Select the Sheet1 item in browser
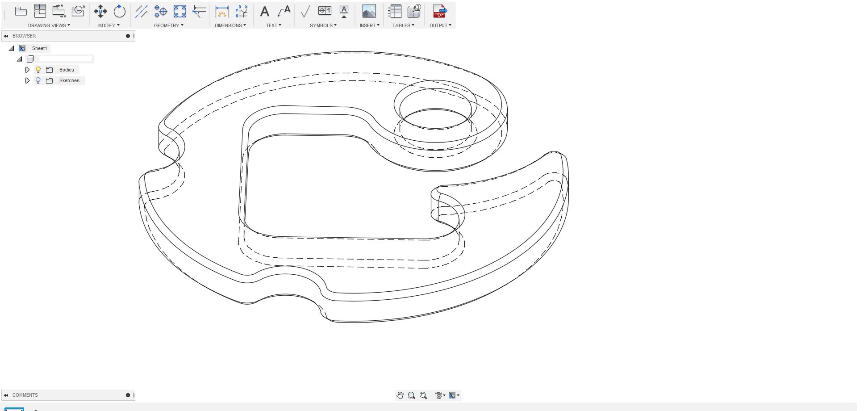868x411 pixels. pyautogui.click(x=39, y=48)
